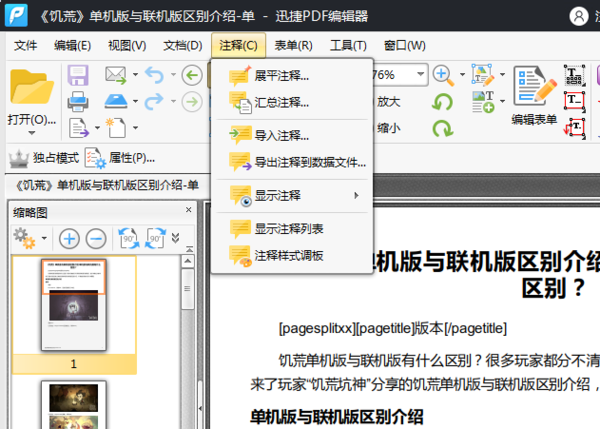Open the 工具(T) menu
Screen dimensions: 600x429
[348, 46]
